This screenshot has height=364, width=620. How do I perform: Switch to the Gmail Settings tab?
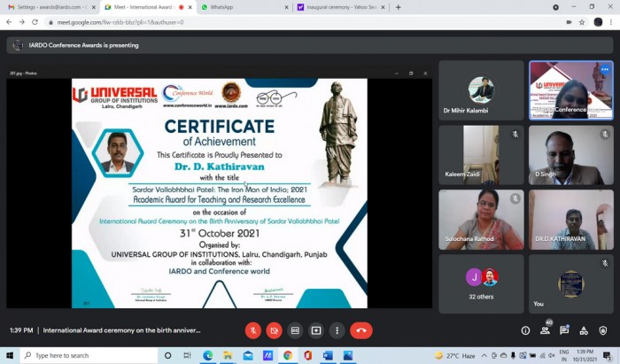tap(50, 7)
